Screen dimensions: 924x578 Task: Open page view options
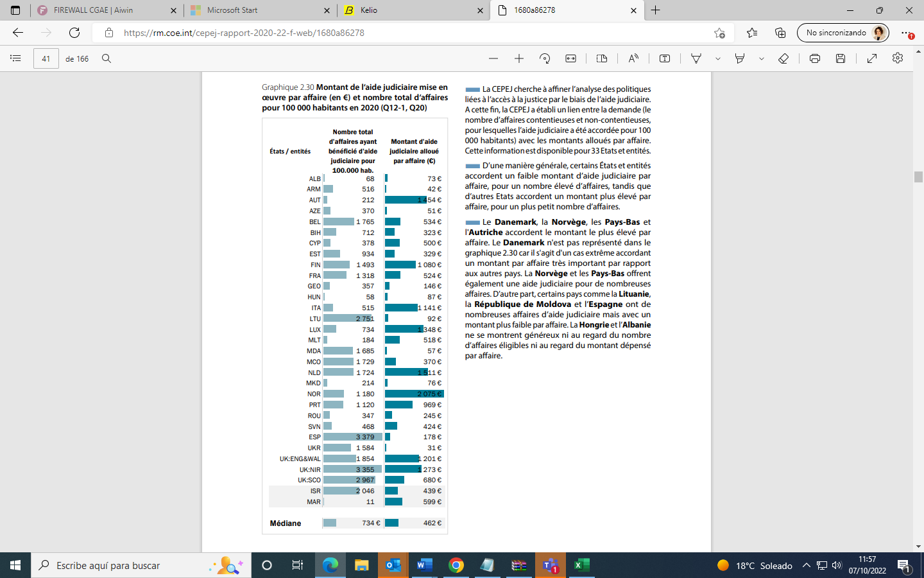(x=602, y=58)
